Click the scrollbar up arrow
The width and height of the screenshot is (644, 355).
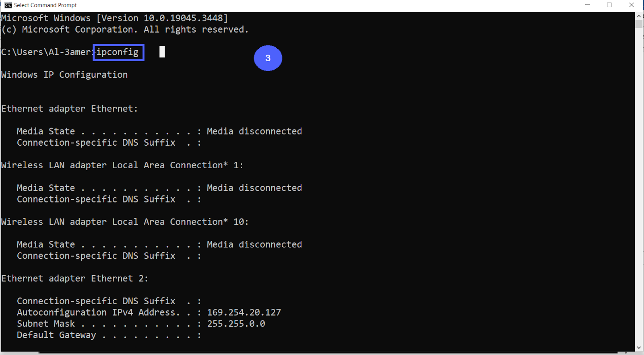pos(639,16)
